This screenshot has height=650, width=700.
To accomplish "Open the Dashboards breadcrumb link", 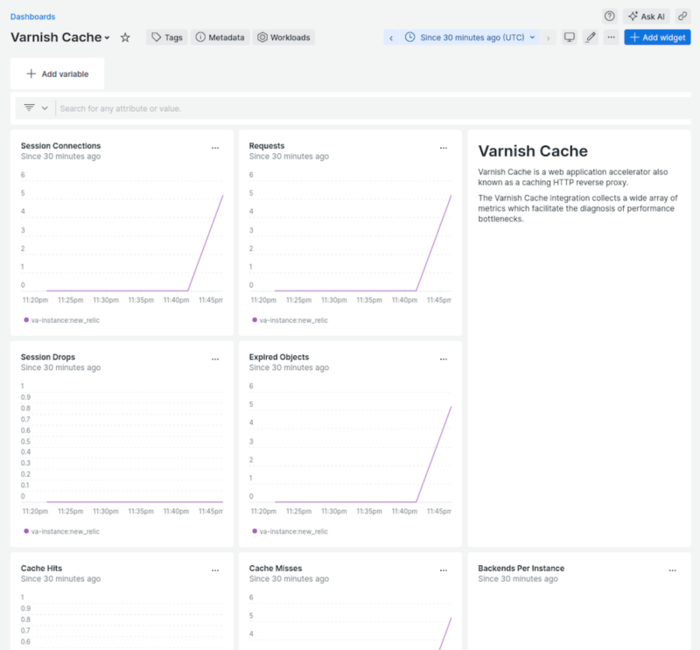I will click(33, 17).
